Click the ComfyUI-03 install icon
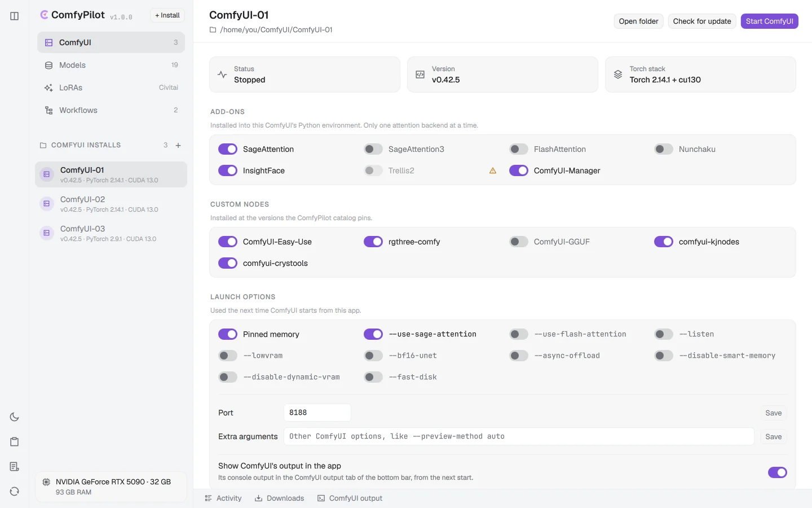The width and height of the screenshot is (812, 508). coord(47,233)
